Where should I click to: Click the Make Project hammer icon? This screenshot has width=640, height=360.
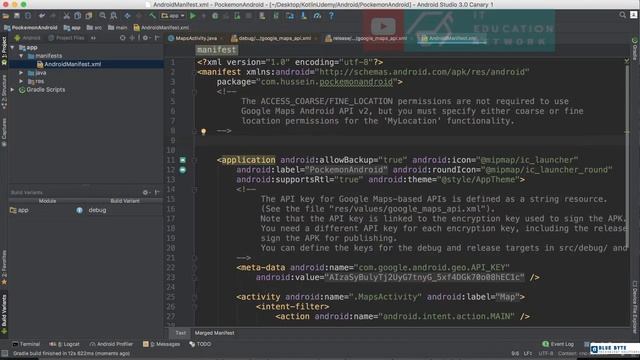pyautogui.click(x=152, y=16)
